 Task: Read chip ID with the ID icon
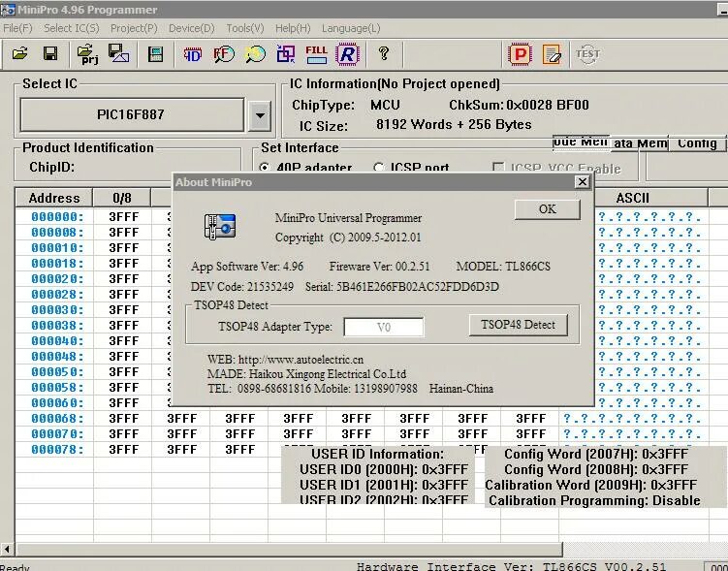click(193, 54)
